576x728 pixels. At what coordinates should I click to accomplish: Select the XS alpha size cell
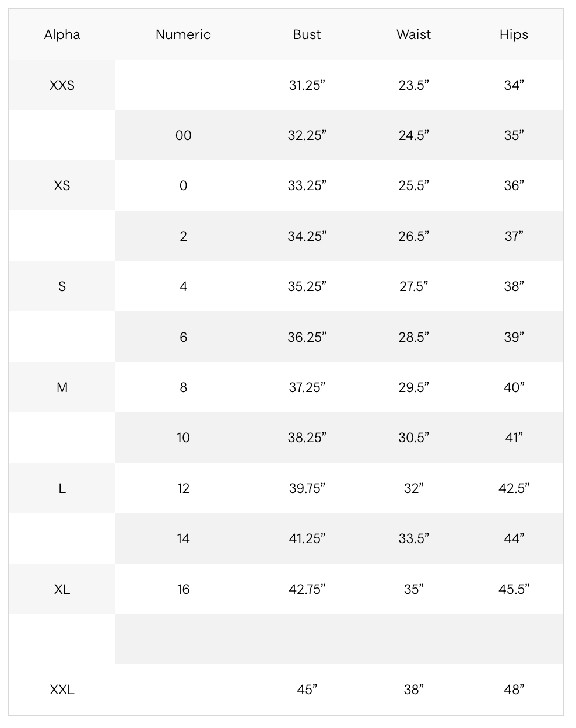(62, 185)
